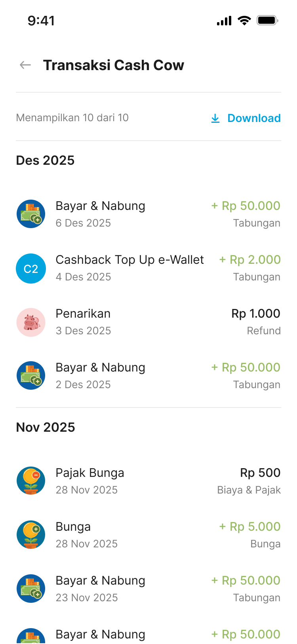The image size is (297, 644).
Task: Open the last partially visible Bayar & Nabung
Action: click(x=100, y=634)
